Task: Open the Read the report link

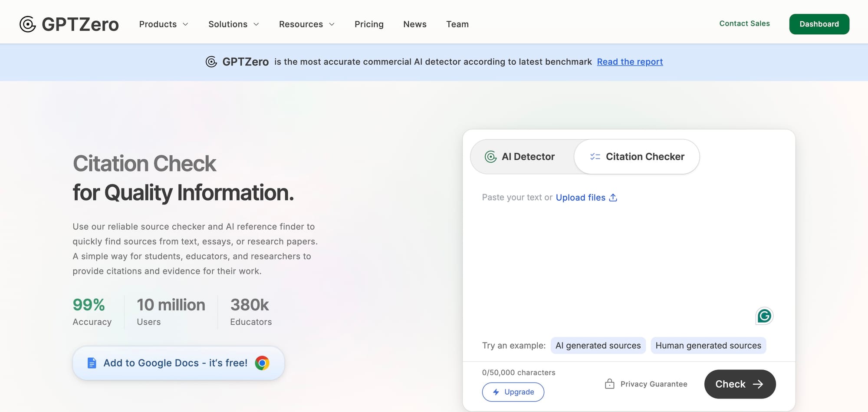Action: (x=630, y=62)
